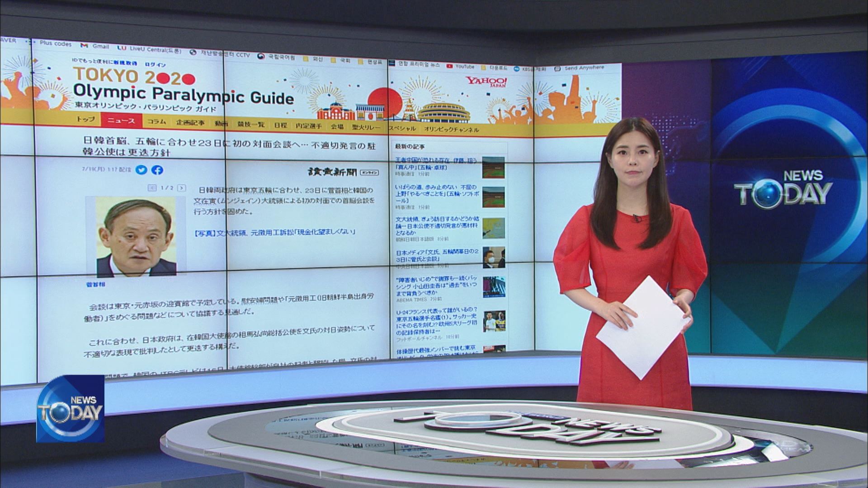Screen dimensions: 868x488
Task: Click the headline 日韓首脳、五輪に合わせ23日に
Action: 229,147
